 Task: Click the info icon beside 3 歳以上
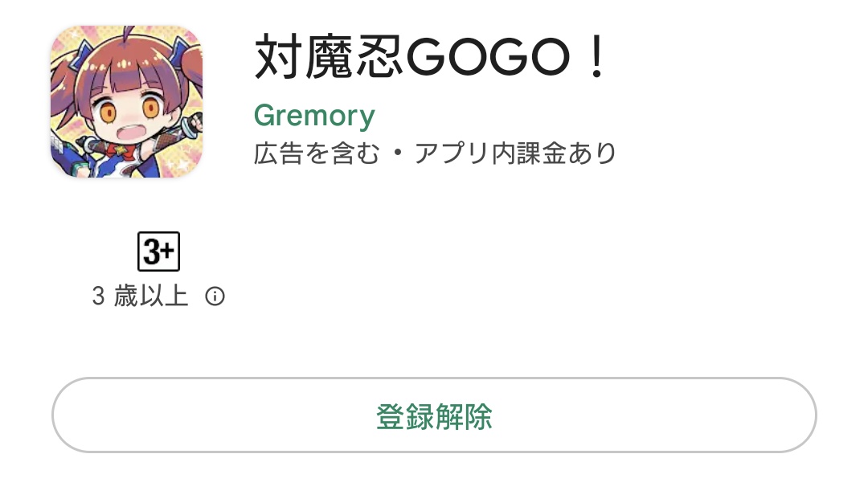pyautogui.click(x=215, y=296)
